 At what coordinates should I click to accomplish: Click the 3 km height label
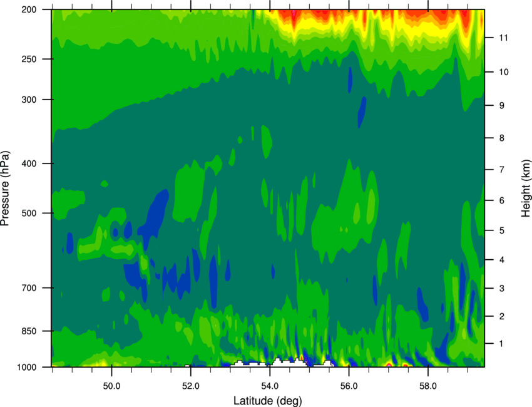(x=501, y=288)
